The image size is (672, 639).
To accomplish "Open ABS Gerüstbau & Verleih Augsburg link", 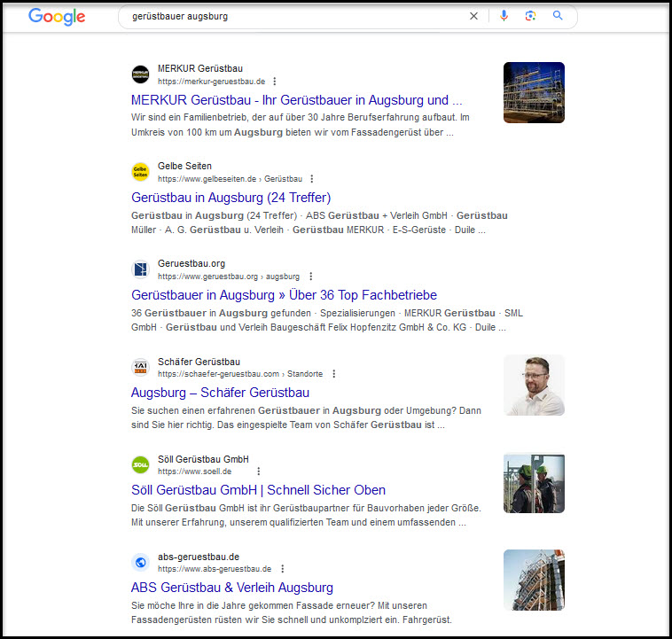I will pos(232,588).
